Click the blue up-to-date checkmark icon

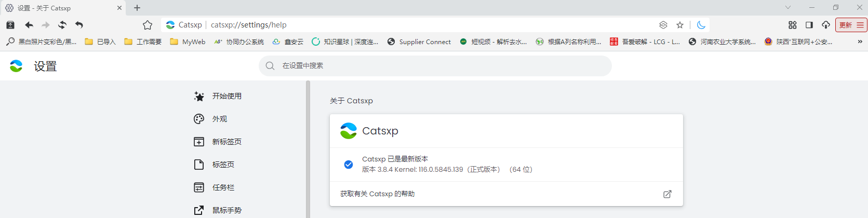[x=349, y=165]
